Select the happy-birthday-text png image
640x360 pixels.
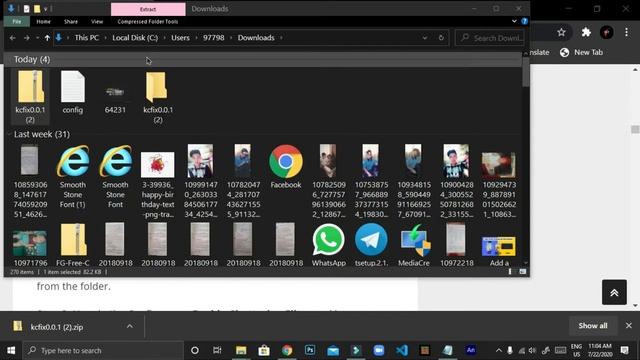(x=158, y=185)
